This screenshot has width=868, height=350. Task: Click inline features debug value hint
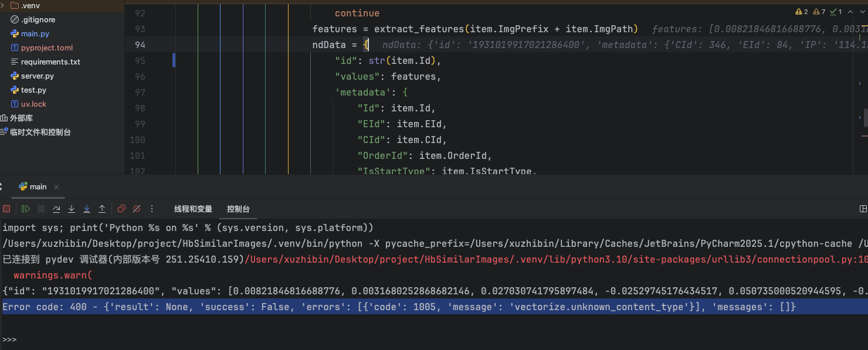click(760, 29)
